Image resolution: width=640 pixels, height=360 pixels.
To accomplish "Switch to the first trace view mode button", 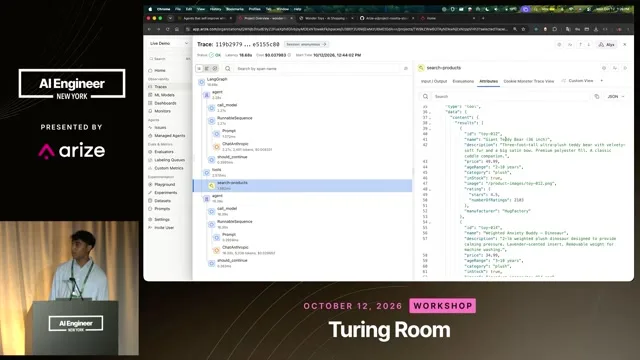I will pyautogui.click(x=200, y=69).
